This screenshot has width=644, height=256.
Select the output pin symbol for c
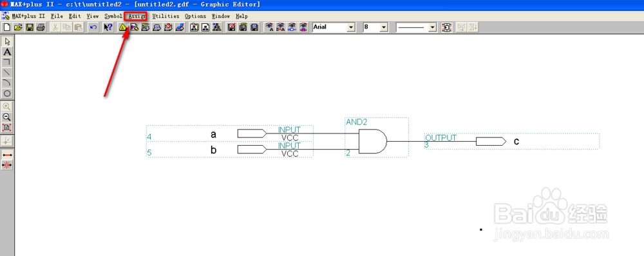point(491,141)
